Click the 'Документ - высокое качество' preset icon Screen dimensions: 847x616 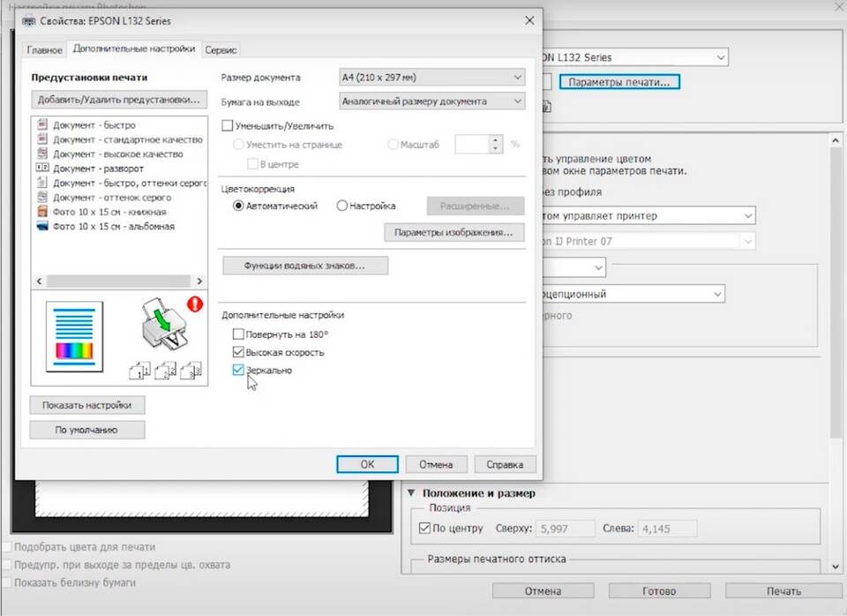42,154
